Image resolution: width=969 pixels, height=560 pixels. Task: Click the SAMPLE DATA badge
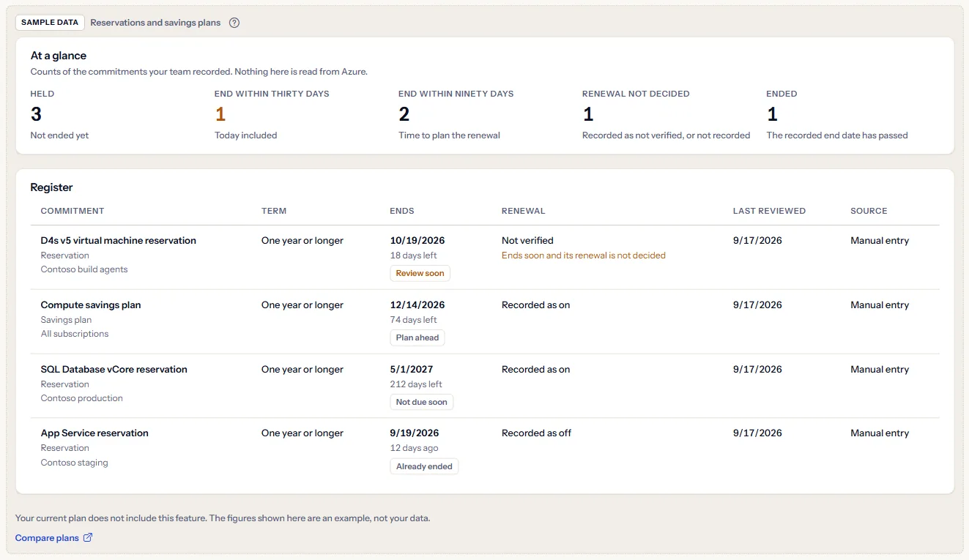tap(50, 23)
